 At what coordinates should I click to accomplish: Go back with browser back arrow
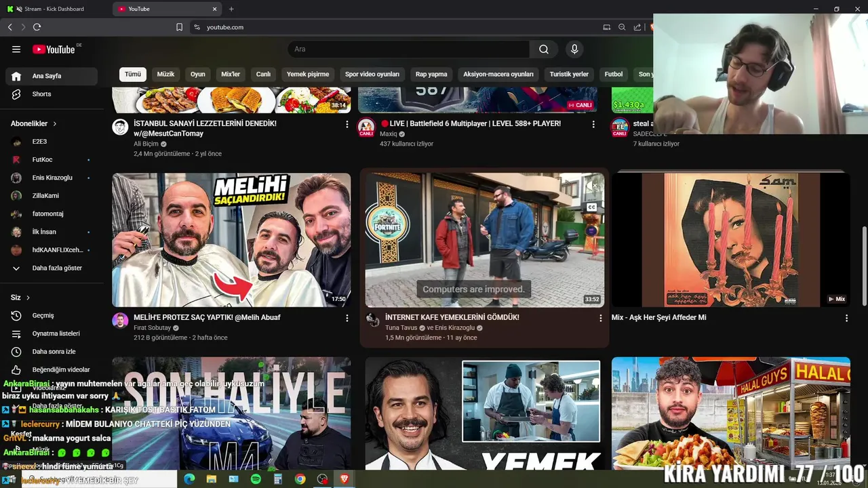(9, 27)
